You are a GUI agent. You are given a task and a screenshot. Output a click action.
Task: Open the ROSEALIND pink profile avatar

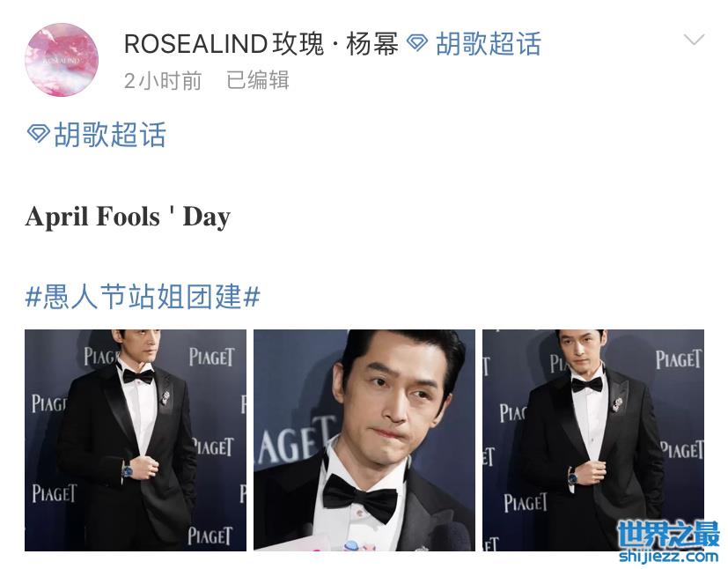(62, 60)
